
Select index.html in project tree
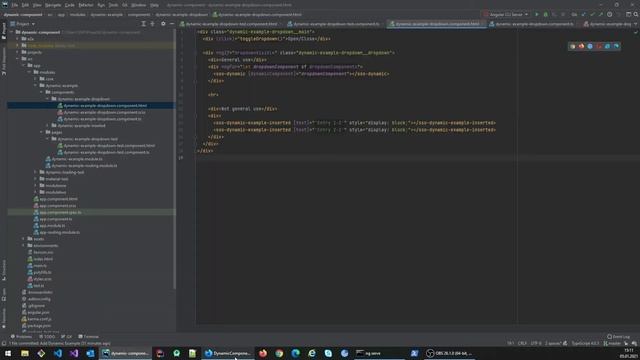click(x=40, y=259)
